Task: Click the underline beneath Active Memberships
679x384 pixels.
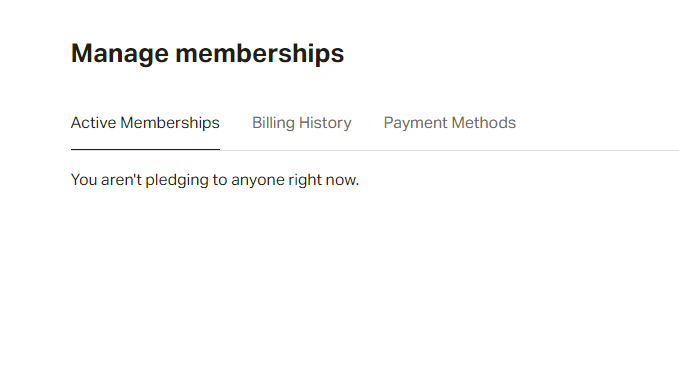Action: point(145,149)
